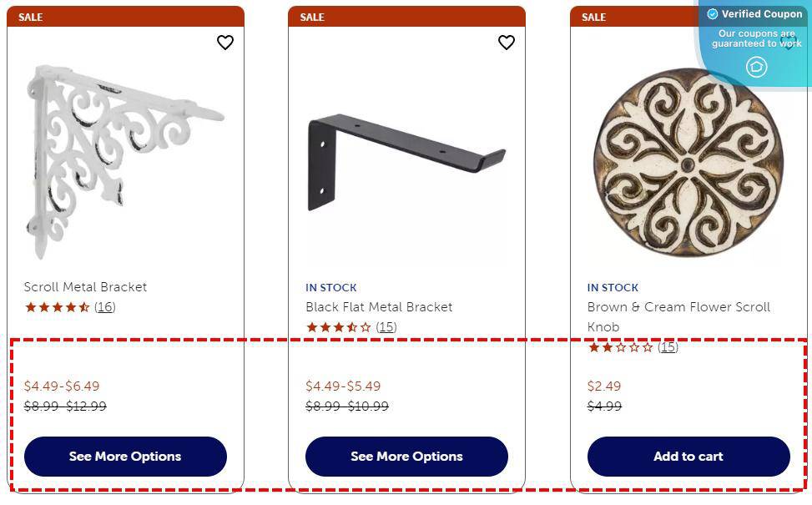Viewport: 812px width, 505px height.
Task: Click the Black Flat Metal Bracket title
Action: point(378,306)
